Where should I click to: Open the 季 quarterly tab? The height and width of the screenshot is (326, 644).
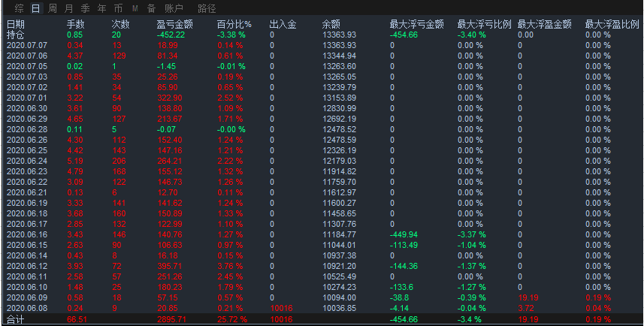pos(85,8)
